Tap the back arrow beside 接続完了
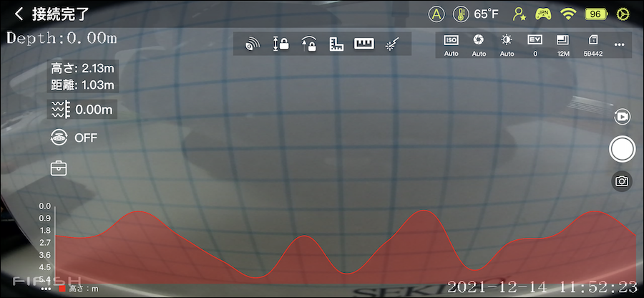644x298 pixels. [x=19, y=14]
